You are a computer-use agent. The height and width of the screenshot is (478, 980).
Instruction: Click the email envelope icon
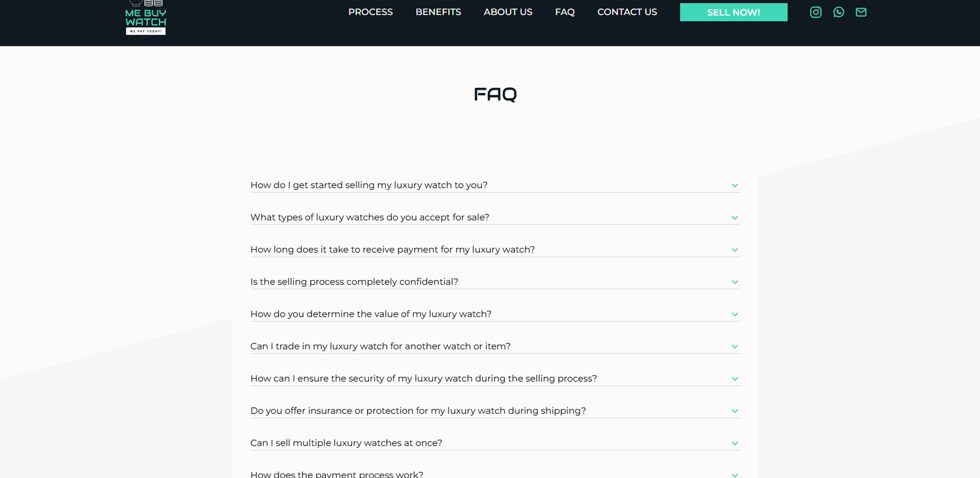861,12
